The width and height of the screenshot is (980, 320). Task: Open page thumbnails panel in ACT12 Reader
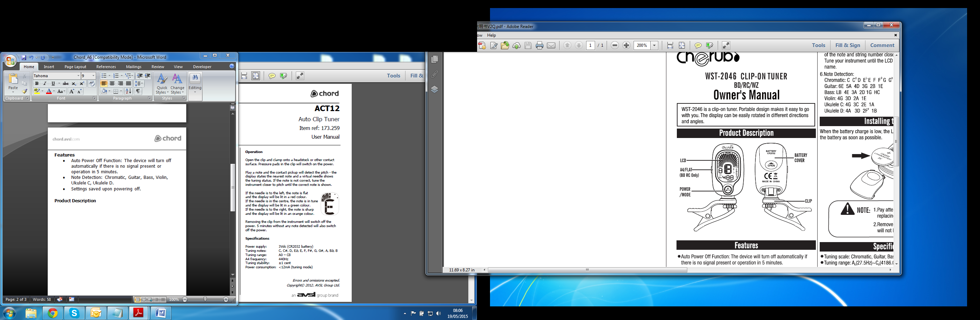[x=434, y=59]
